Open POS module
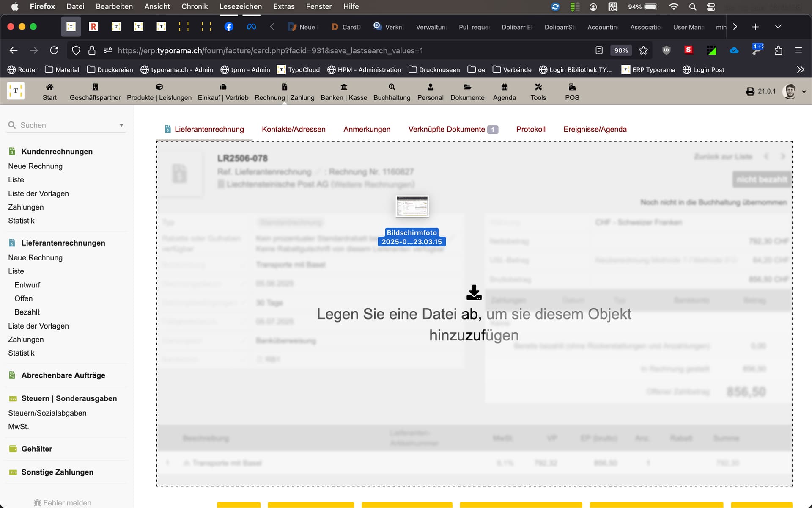 pyautogui.click(x=572, y=91)
